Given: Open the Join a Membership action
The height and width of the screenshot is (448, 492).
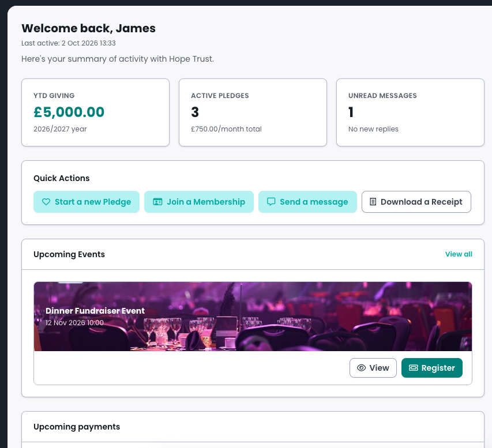Looking at the screenshot, I should coord(199,202).
